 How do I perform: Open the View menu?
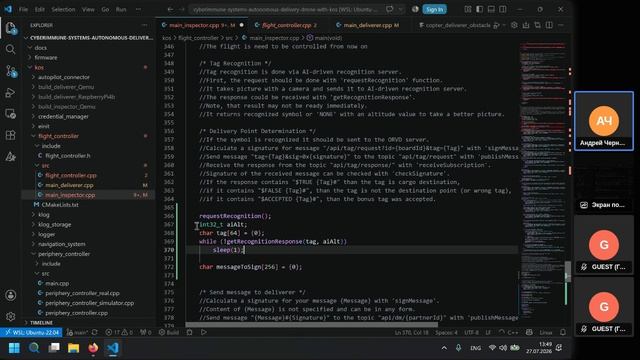click(88, 9)
